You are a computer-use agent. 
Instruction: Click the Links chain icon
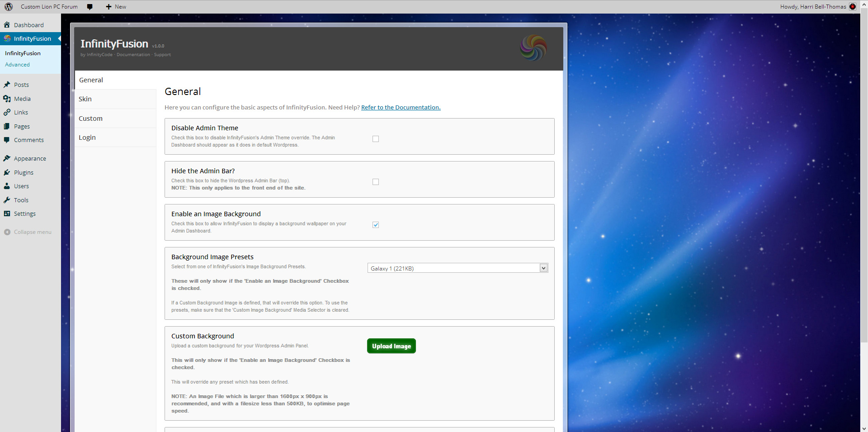(7, 112)
